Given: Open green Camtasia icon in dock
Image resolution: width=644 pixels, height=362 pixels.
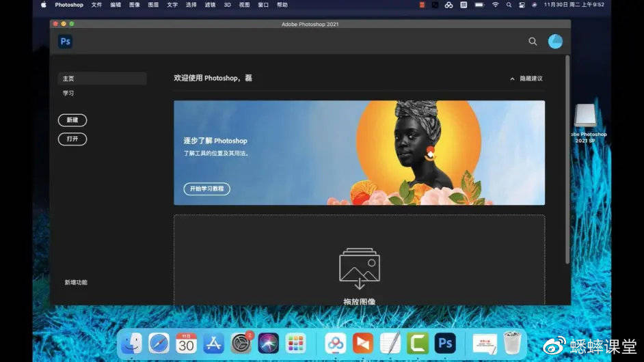Looking at the screenshot, I should [x=418, y=343].
